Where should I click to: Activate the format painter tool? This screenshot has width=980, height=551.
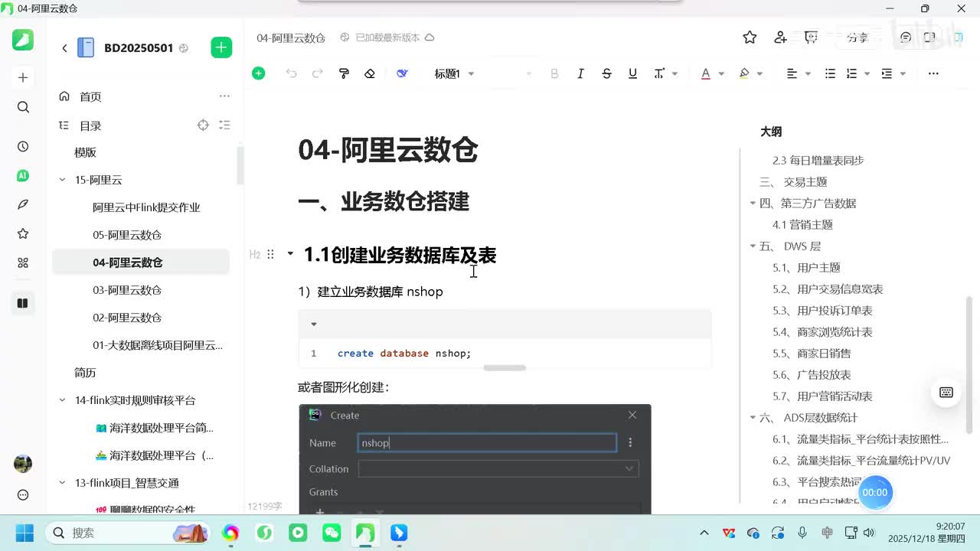click(x=344, y=73)
